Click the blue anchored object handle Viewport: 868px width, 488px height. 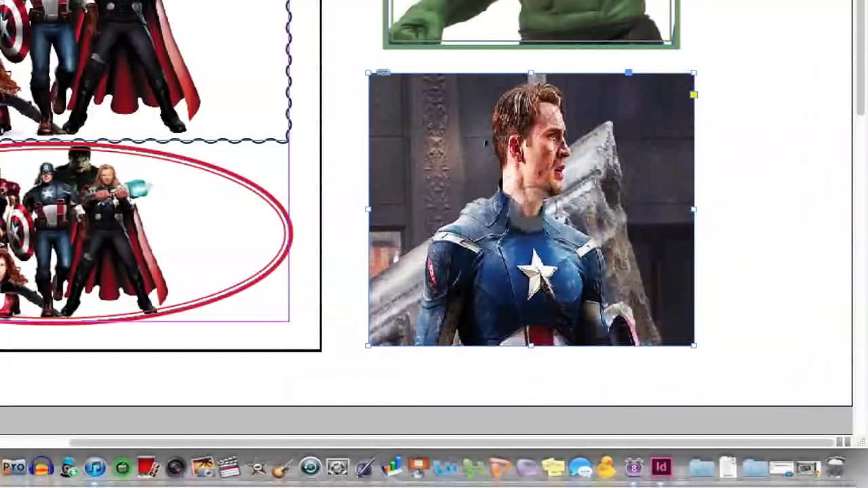pyautogui.click(x=629, y=72)
